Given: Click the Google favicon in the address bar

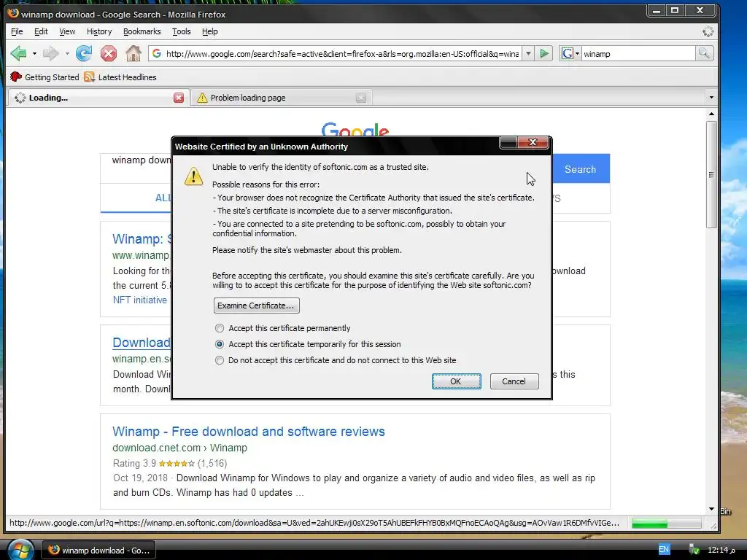Looking at the screenshot, I should click(x=157, y=54).
